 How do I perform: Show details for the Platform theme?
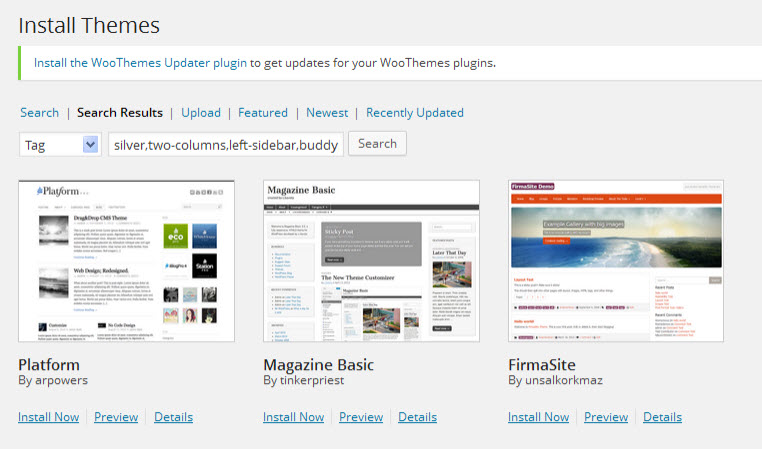(173, 417)
